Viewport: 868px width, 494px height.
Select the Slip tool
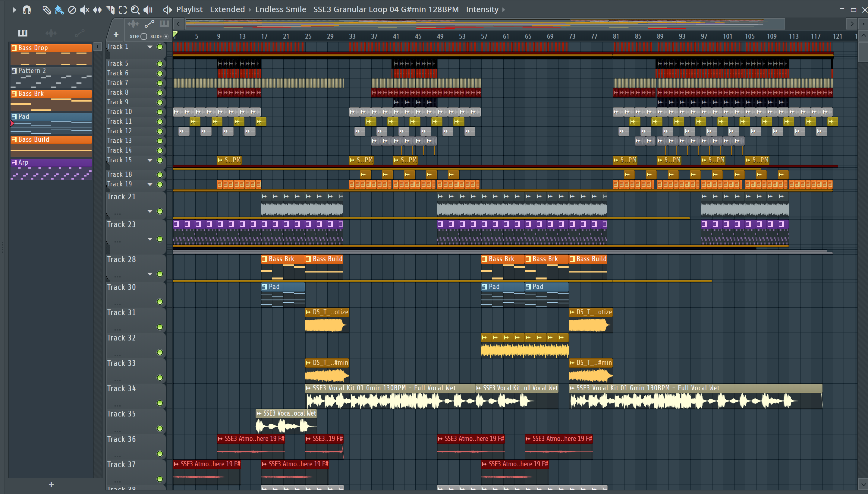tap(97, 10)
